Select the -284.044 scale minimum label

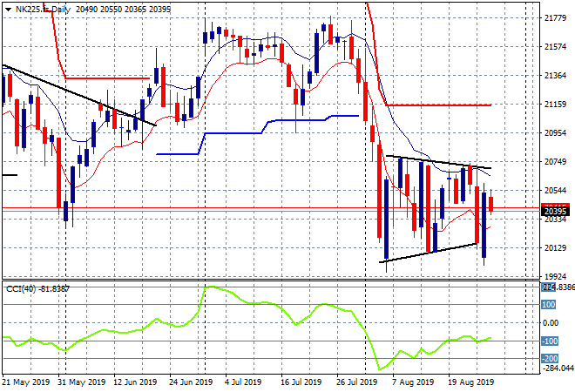point(558,368)
